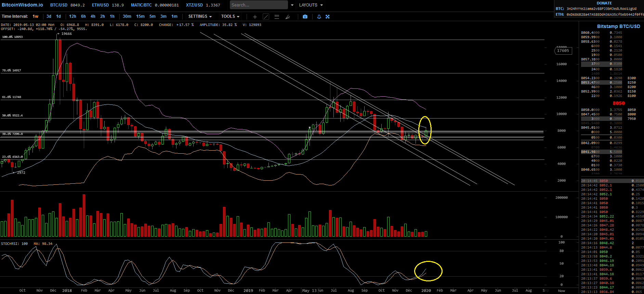Select the 15m time interval
Viewport: 644px width, 294px height.
tap(140, 16)
